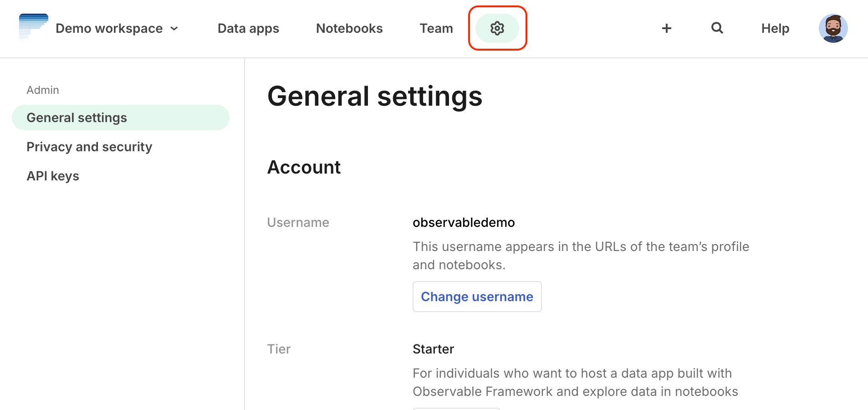This screenshot has width=868, height=410.
Task: Open the Team page
Action: (436, 28)
